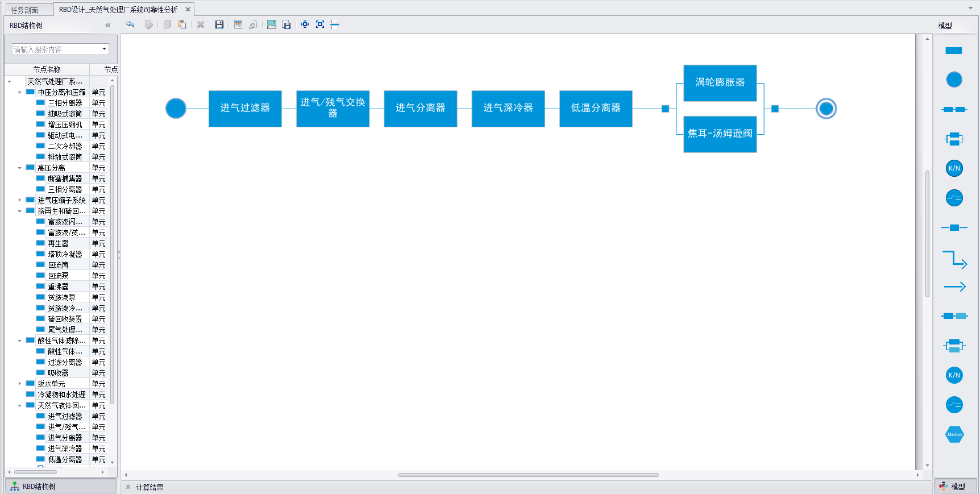This screenshot has height=494, width=980.
Task: Click the canvas vertical scrollbar thumb
Action: [x=927, y=234]
